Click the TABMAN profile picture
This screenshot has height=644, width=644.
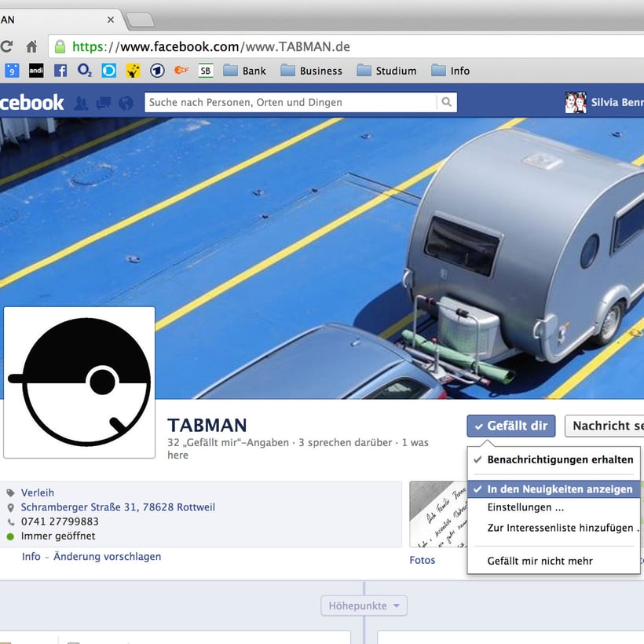click(x=79, y=381)
